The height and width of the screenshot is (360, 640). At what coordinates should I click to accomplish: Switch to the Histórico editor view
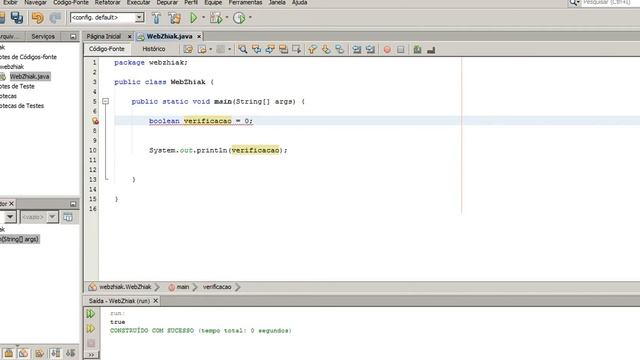153,49
